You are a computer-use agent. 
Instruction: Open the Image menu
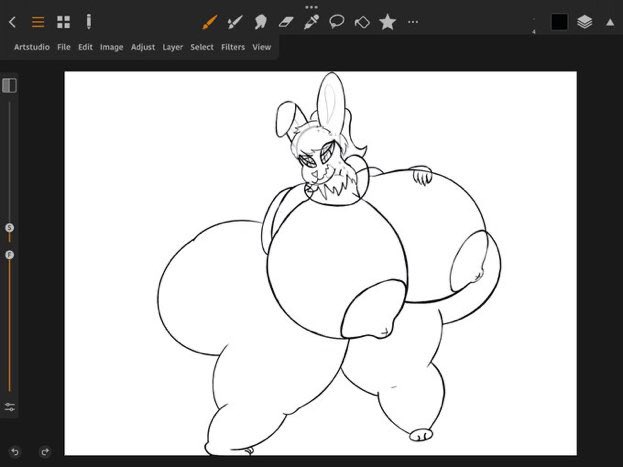(112, 47)
